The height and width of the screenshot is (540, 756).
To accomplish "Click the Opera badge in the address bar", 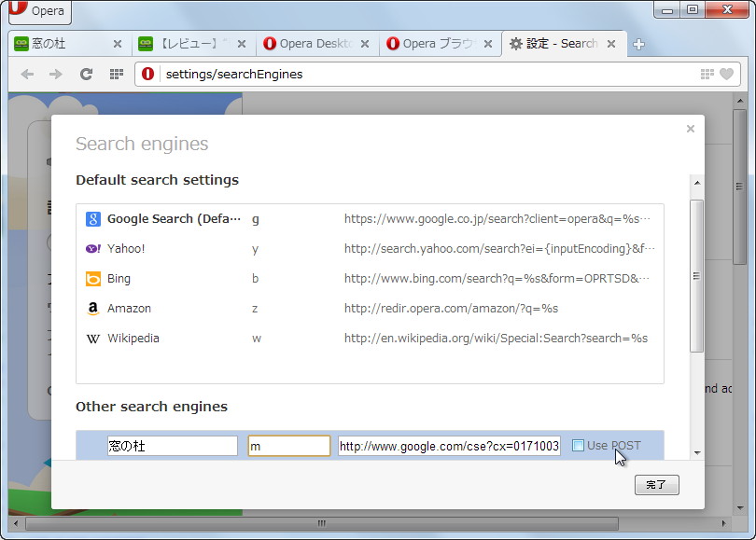I will tap(147, 74).
